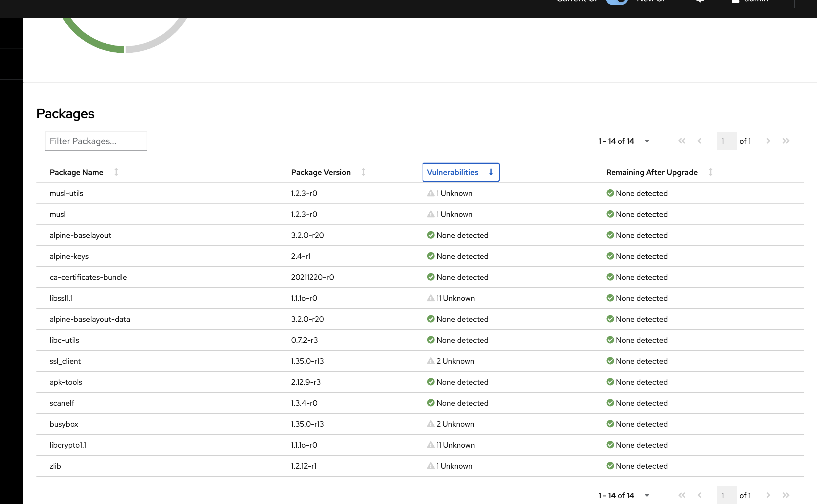Expand top items-per-page dropdown

(x=647, y=141)
